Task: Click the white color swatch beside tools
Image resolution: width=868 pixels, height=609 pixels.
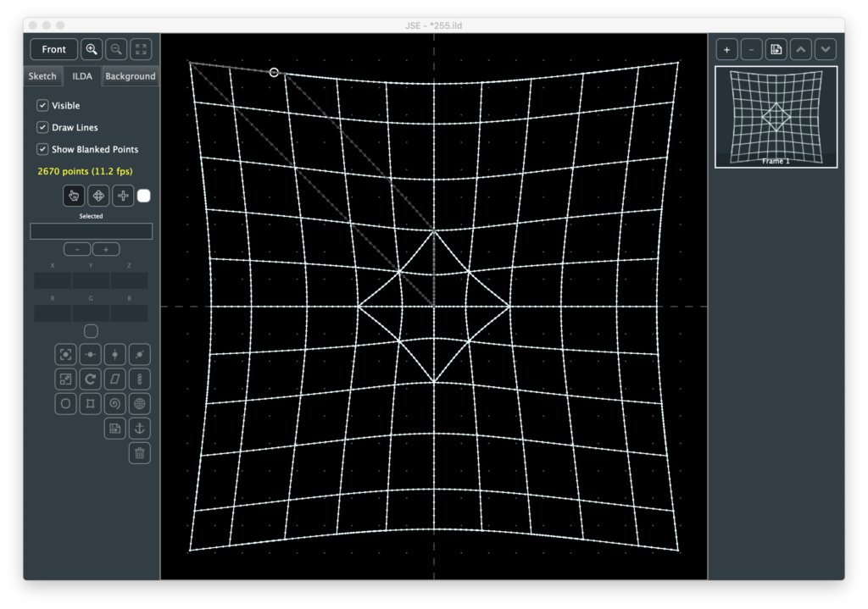Action: (x=144, y=196)
